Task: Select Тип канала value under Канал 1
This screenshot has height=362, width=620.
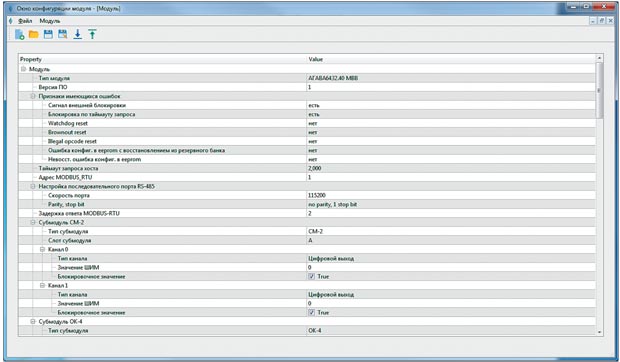Action: pos(451,294)
